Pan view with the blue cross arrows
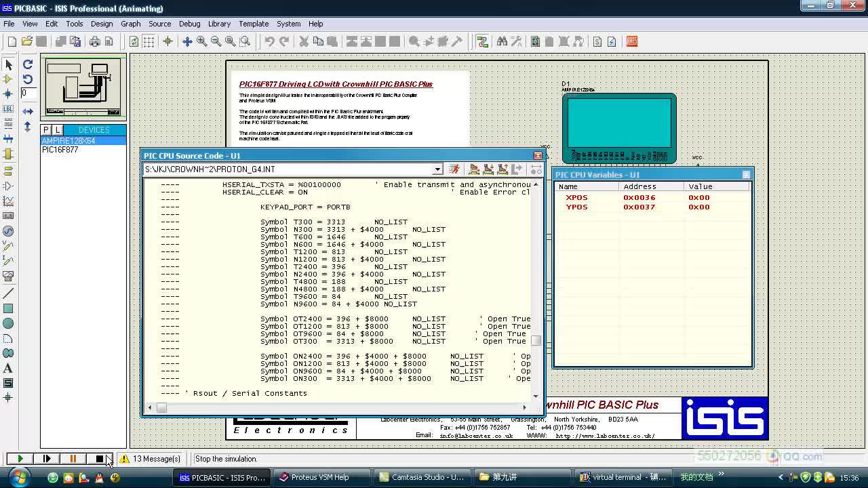The height and width of the screenshot is (488, 868). pyautogui.click(x=187, y=41)
